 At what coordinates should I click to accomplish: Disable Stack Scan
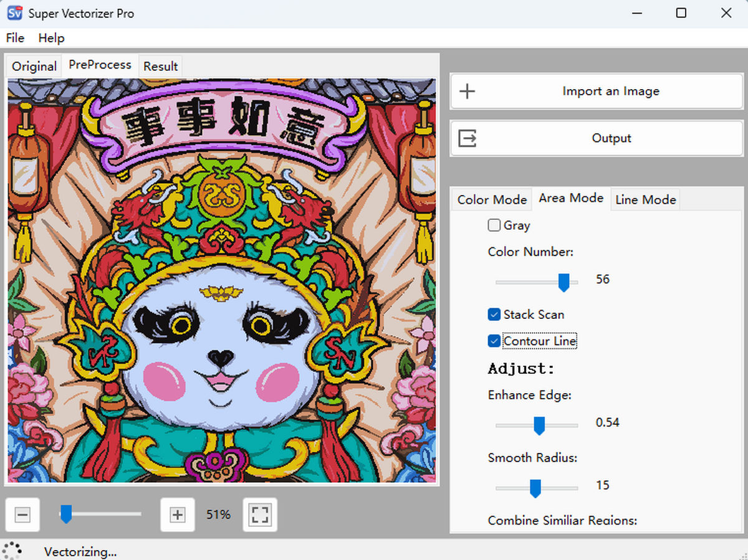pyautogui.click(x=494, y=315)
